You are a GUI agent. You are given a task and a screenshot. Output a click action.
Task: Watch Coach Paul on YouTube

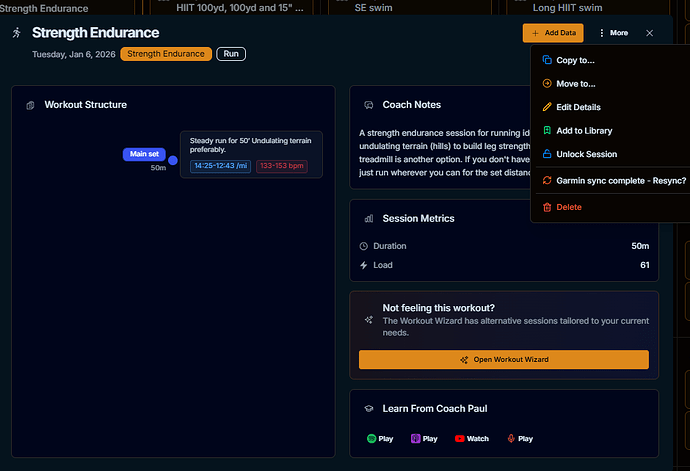pos(472,438)
